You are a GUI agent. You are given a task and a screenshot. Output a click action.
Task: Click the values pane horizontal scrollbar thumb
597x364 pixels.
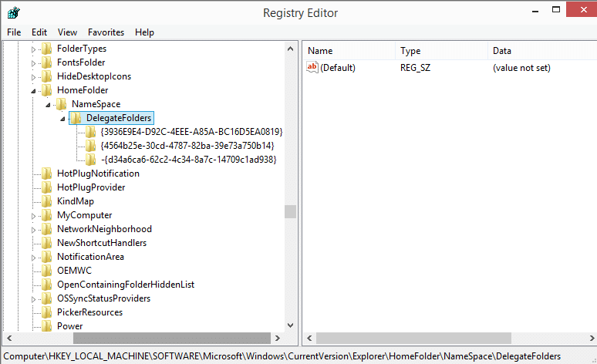413,338
